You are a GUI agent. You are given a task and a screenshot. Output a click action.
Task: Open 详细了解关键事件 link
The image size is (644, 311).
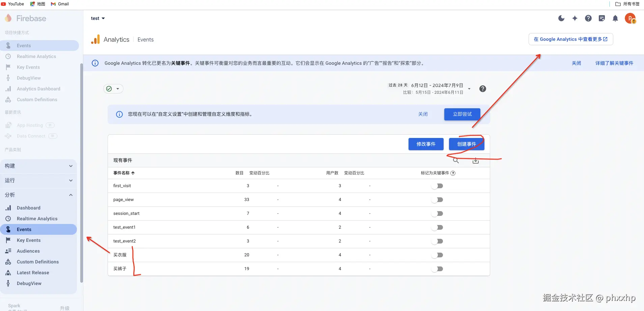[x=614, y=63]
